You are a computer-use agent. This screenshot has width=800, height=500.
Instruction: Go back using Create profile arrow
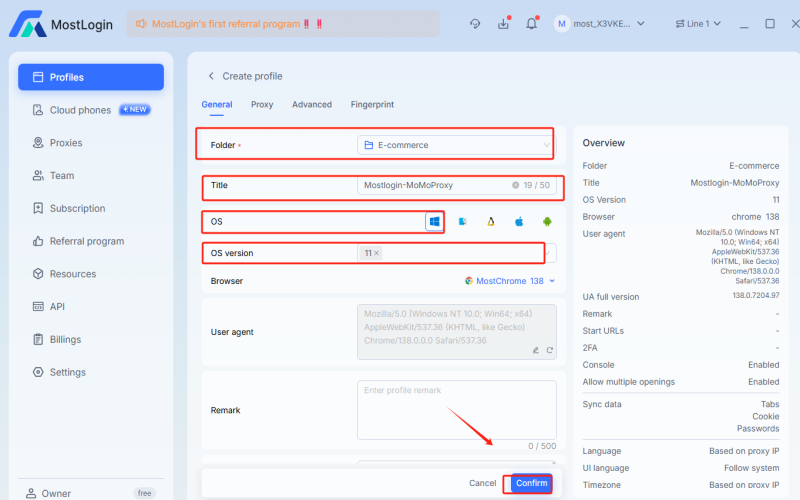[211, 76]
